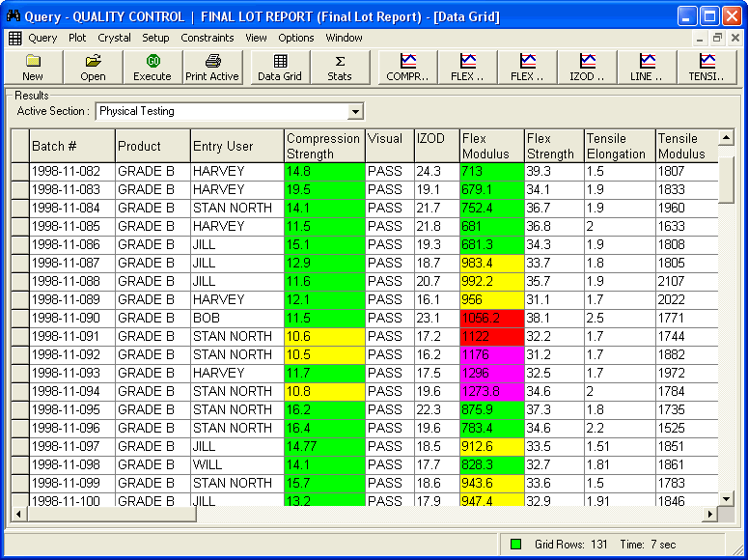Image resolution: width=748 pixels, height=560 pixels.
Task: Click the binoculars icon in title bar
Action: (13, 16)
